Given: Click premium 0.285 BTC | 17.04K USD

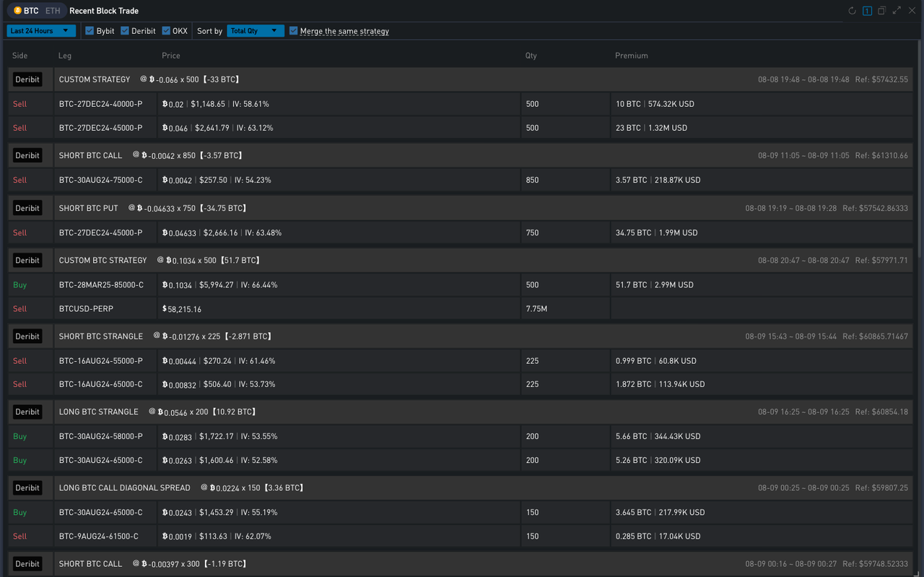Looking at the screenshot, I should point(658,536).
